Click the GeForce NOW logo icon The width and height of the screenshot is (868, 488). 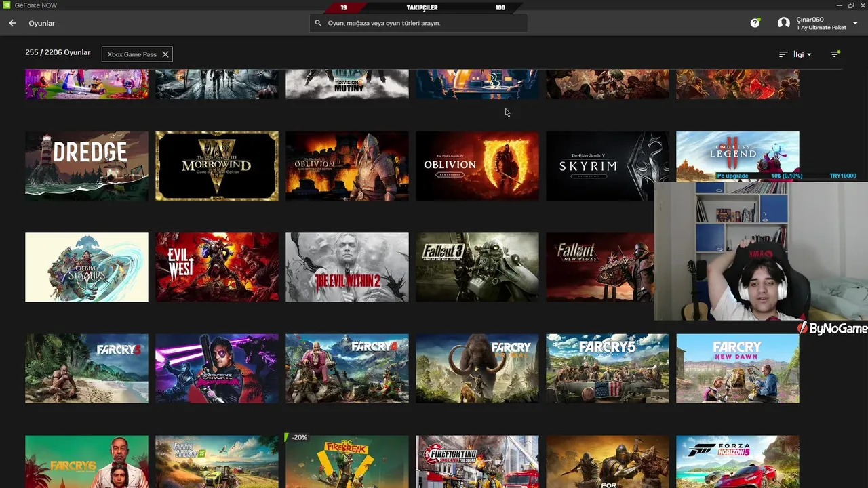click(5, 5)
